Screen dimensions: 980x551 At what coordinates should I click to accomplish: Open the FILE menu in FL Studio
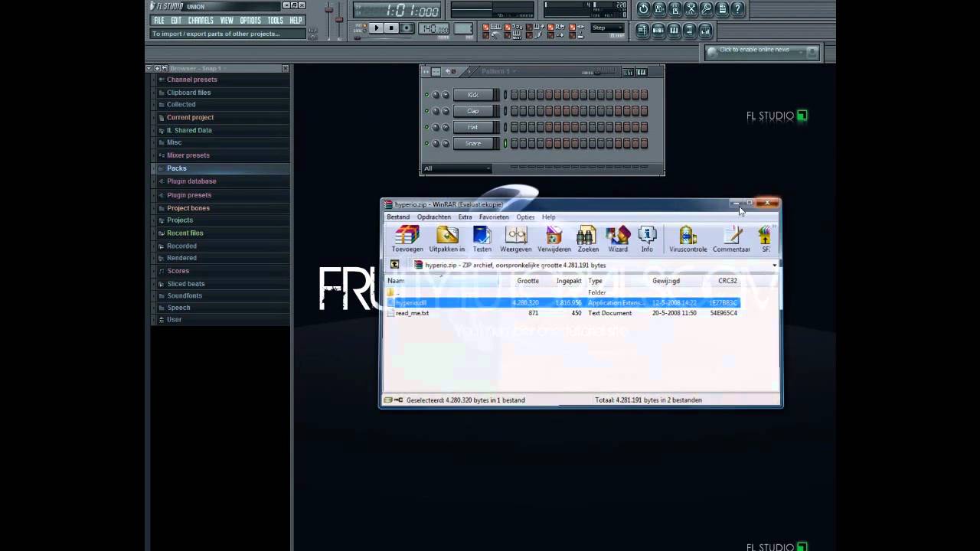coord(159,21)
